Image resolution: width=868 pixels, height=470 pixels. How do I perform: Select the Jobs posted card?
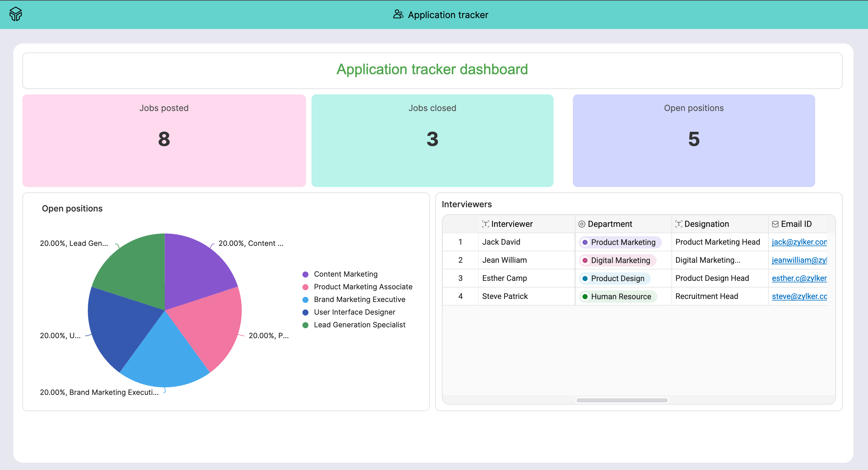(x=164, y=141)
